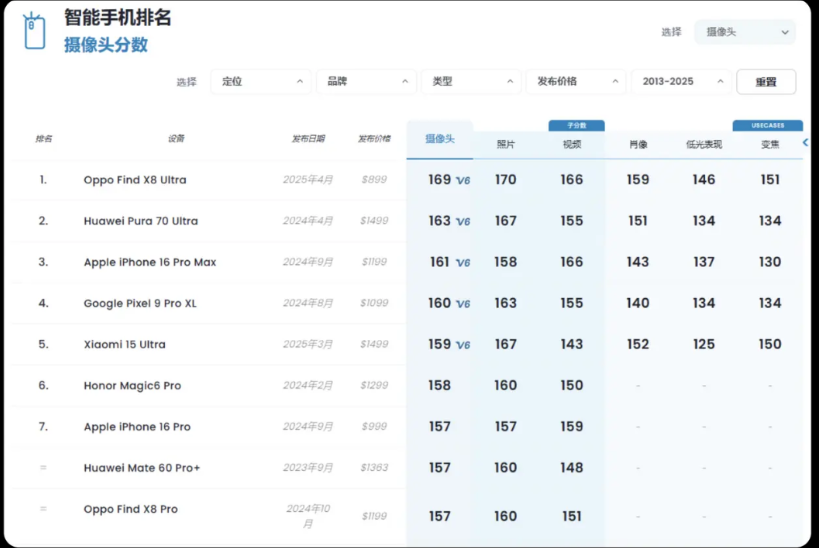The width and height of the screenshot is (819, 548).
Task: Sort by the 排名 column header
Action: (43, 138)
